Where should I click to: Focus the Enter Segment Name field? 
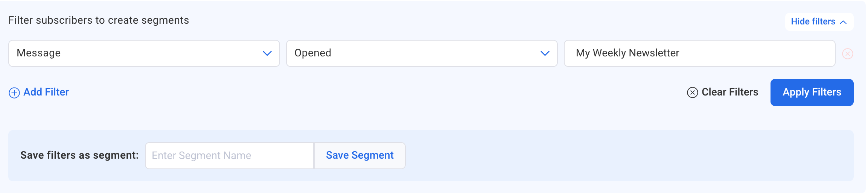point(229,156)
